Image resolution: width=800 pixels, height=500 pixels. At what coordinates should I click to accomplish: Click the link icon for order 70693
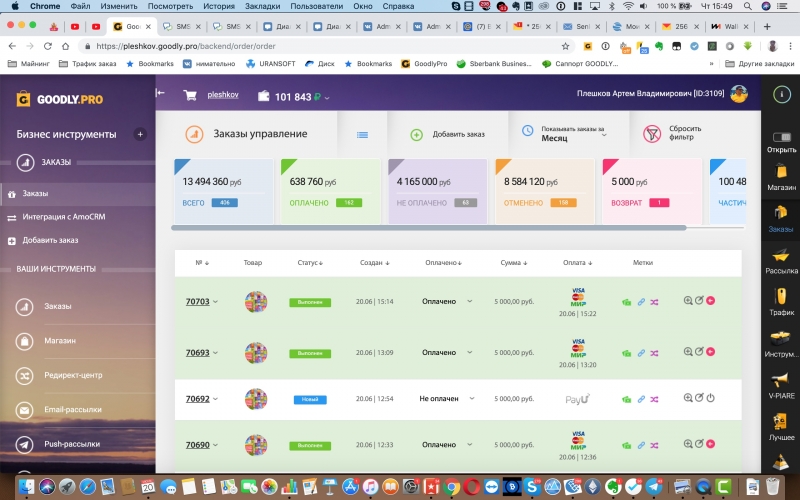pyautogui.click(x=641, y=353)
